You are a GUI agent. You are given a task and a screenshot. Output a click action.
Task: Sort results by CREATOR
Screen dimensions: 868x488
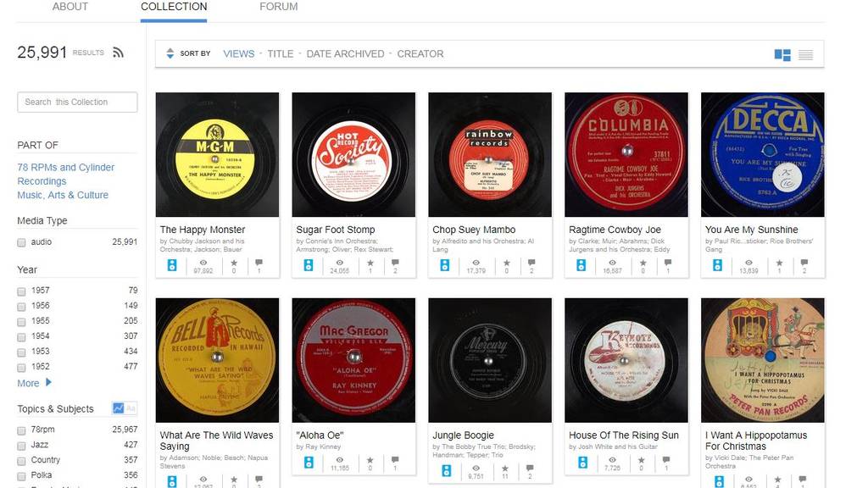point(420,53)
